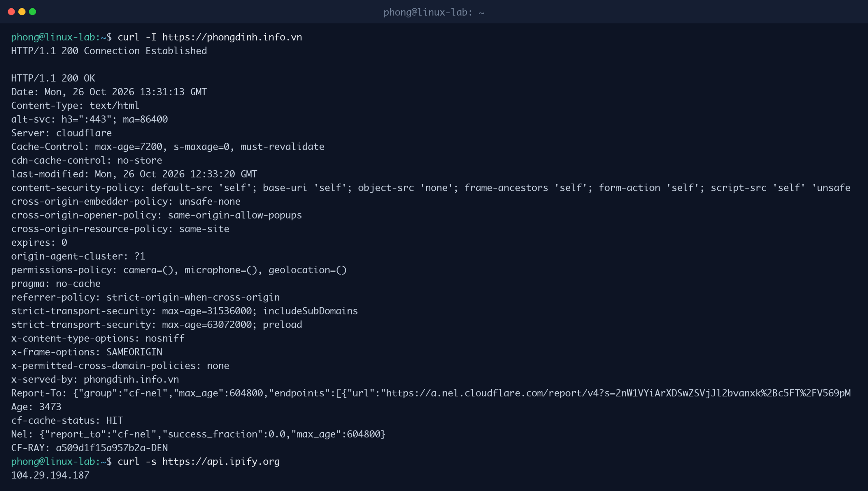Screen dimensions: 868x491
Task: Click 'Content-Type: text/html' line
Action: coord(75,106)
